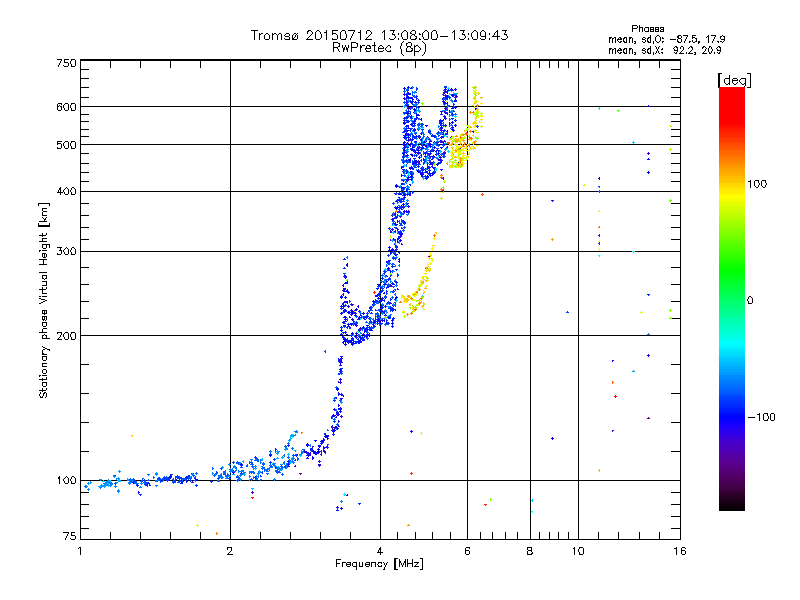Screen dimensions: 800x600
Task: Click the x-axis tick '4'
Action: tap(380, 551)
